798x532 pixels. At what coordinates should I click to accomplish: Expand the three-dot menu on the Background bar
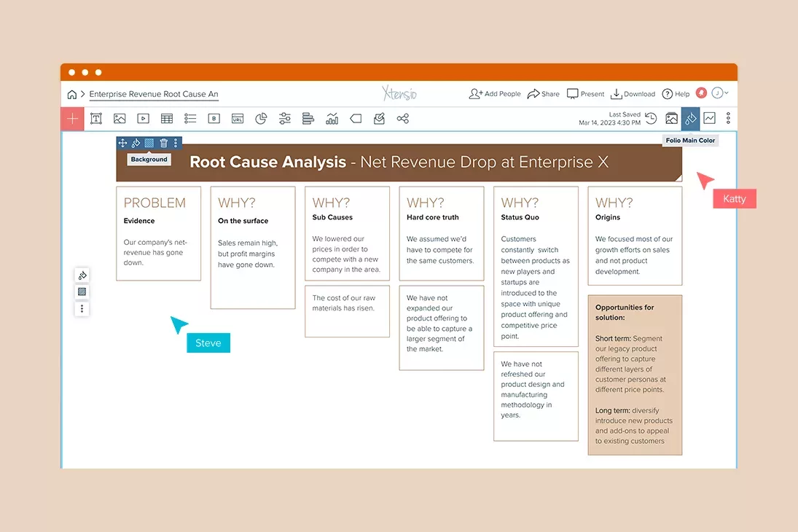pos(175,143)
